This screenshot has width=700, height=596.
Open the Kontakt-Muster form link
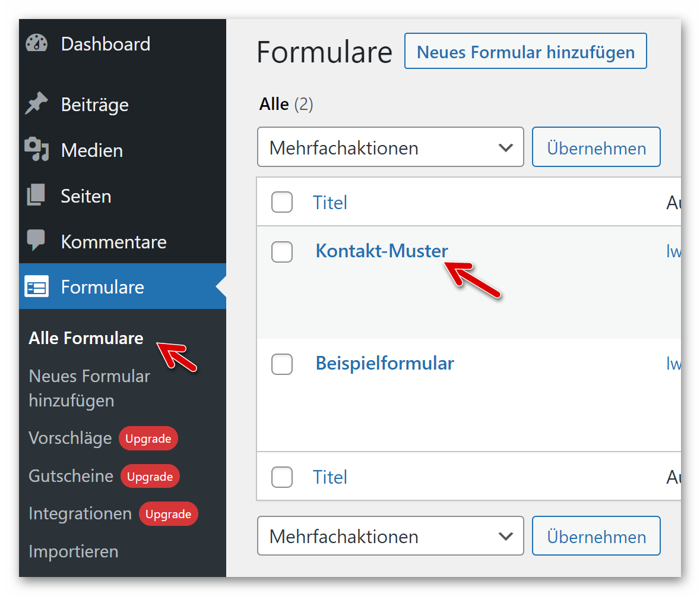(381, 251)
